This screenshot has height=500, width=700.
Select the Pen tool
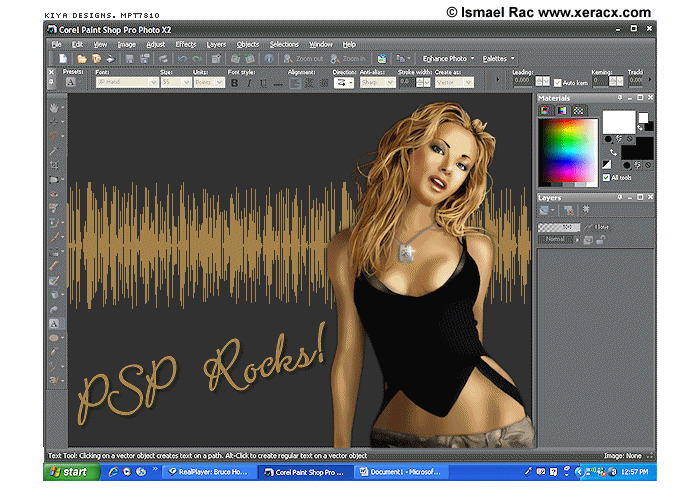(54, 352)
